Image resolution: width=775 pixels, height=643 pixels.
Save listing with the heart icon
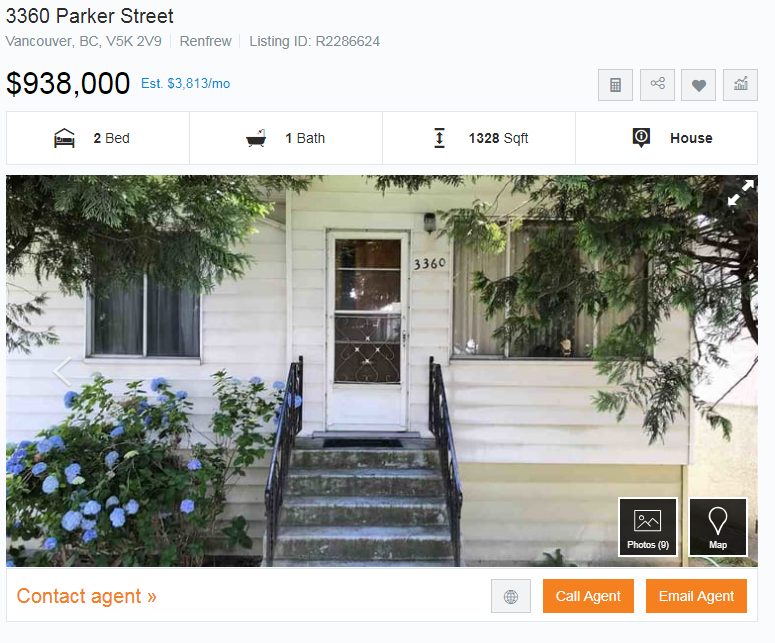(x=698, y=85)
